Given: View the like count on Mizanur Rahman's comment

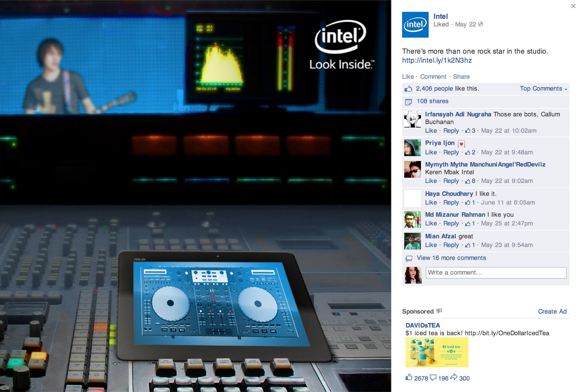Looking at the screenshot, I should (470, 223).
